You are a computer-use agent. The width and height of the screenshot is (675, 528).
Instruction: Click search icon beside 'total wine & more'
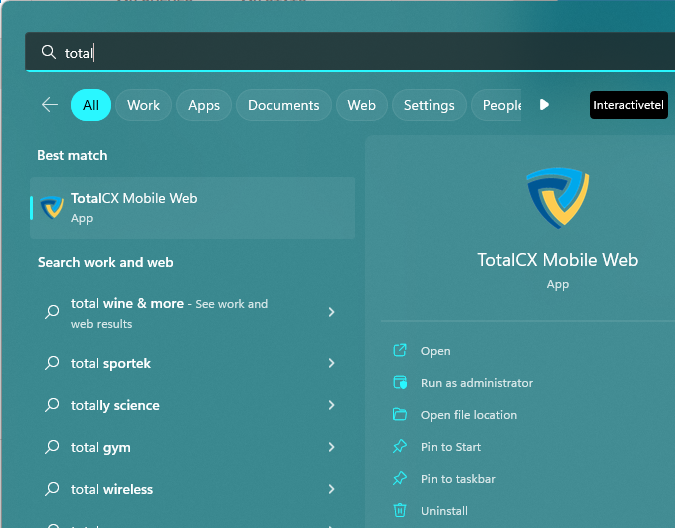(52, 312)
